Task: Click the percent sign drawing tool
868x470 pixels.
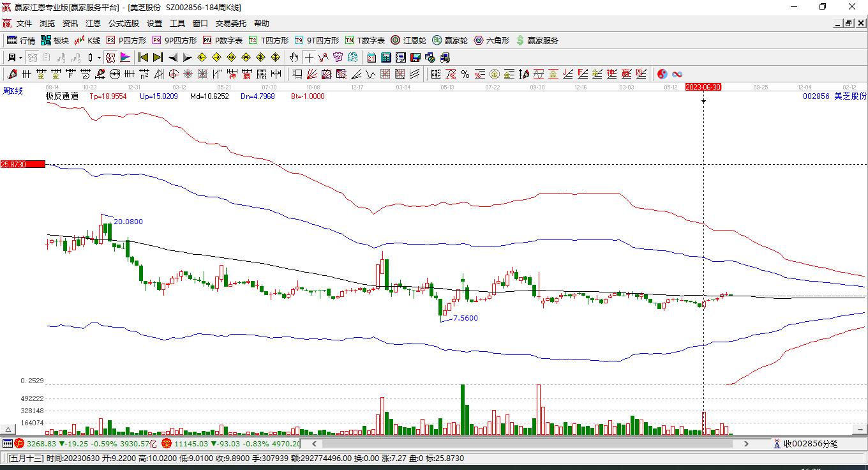Action: pos(465,74)
